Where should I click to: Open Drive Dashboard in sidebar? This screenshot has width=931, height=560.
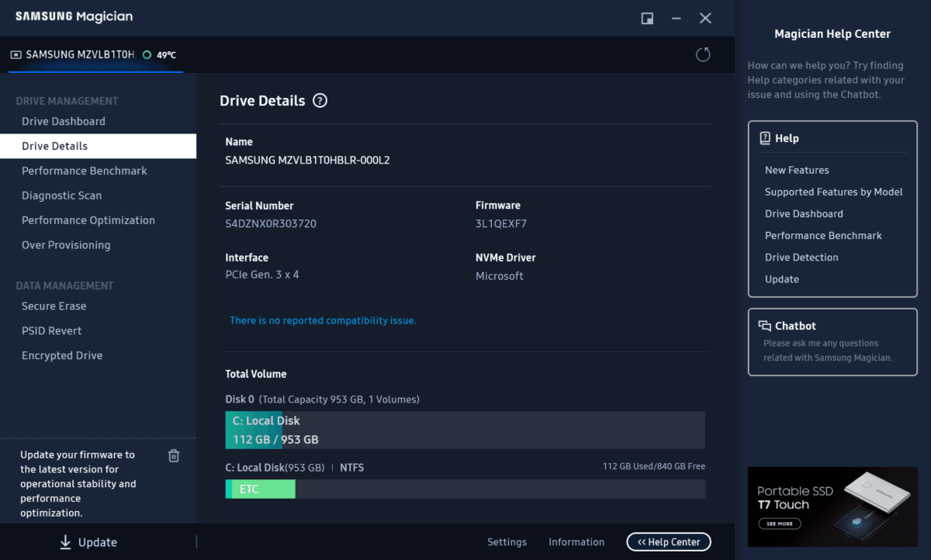64,121
